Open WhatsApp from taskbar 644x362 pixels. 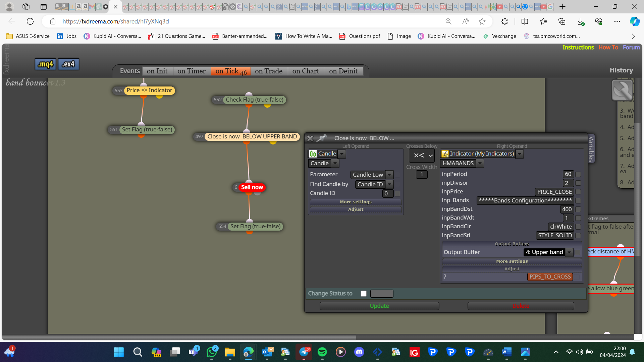pyautogui.click(x=212, y=352)
